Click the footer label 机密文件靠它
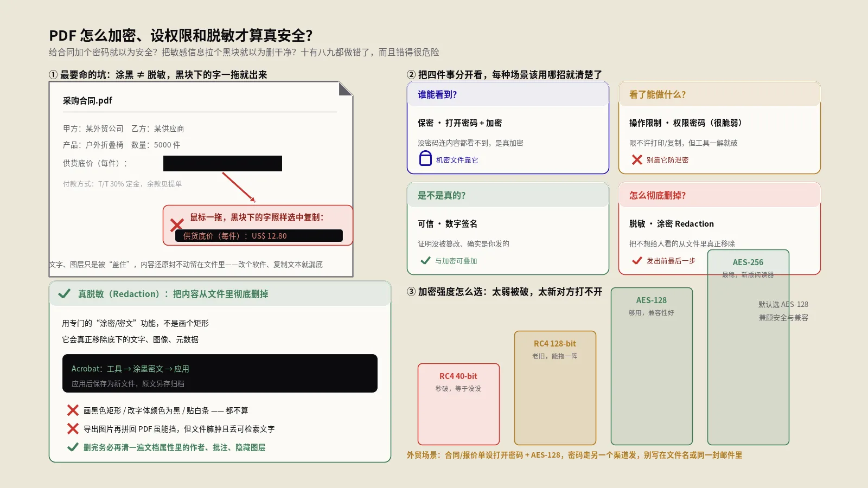This screenshot has width=868, height=488. [457, 160]
